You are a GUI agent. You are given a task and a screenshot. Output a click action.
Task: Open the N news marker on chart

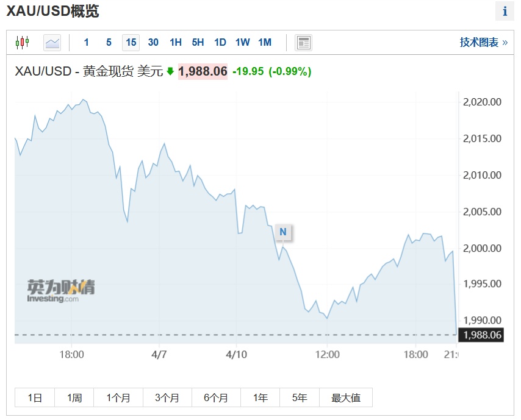coord(282,232)
